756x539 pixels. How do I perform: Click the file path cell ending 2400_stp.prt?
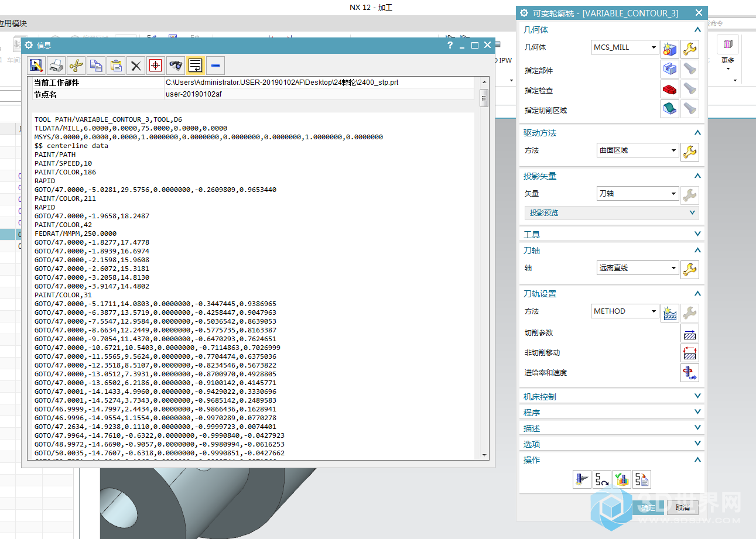tap(319, 83)
